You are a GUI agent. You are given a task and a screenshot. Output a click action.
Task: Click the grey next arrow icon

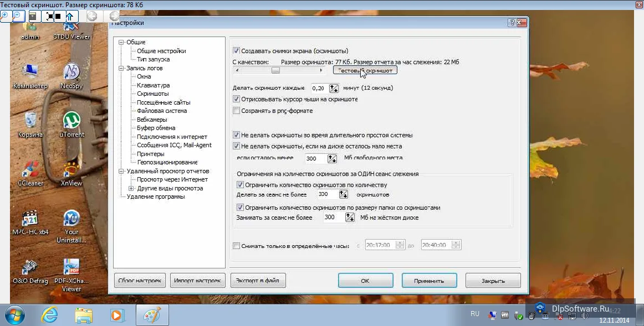tap(114, 16)
